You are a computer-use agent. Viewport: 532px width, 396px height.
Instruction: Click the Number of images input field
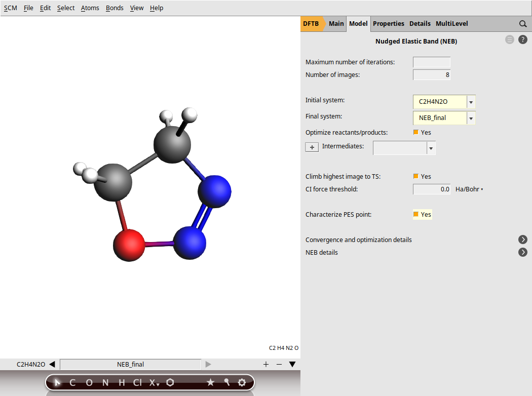[x=431, y=74]
